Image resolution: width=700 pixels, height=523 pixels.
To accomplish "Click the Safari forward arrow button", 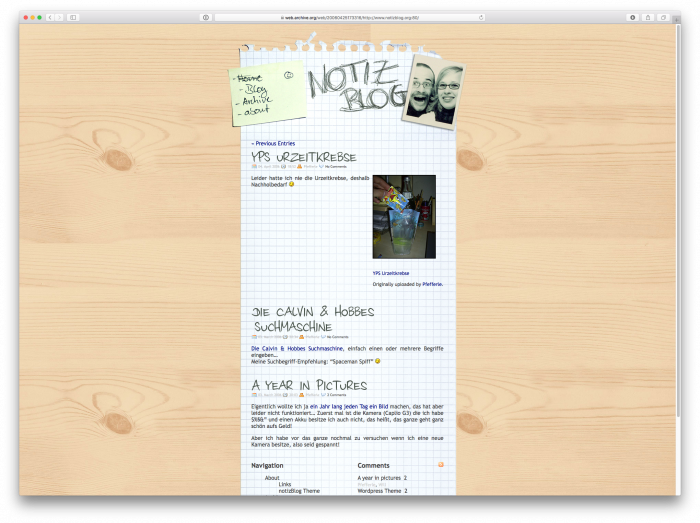I will tap(59, 17).
